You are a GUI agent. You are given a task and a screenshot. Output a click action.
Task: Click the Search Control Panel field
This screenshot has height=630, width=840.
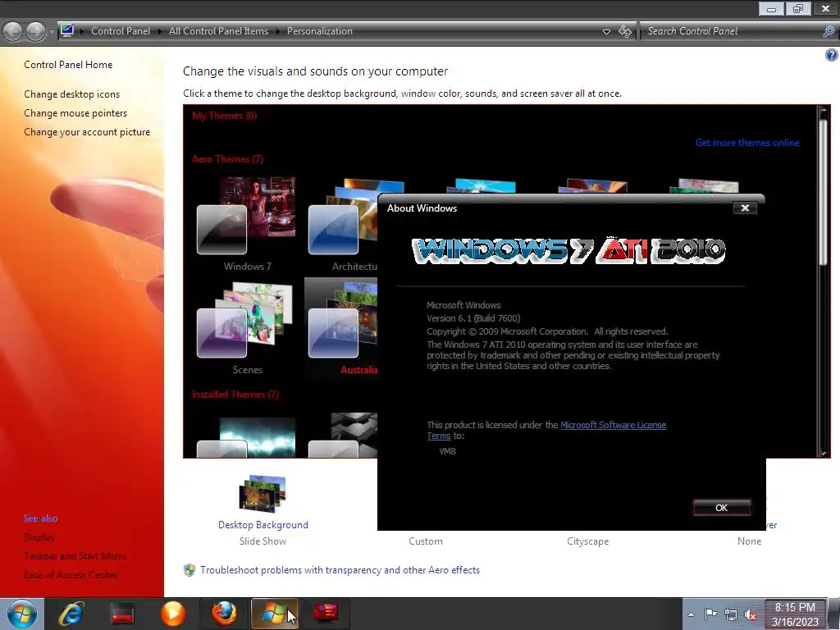[732, 31]
